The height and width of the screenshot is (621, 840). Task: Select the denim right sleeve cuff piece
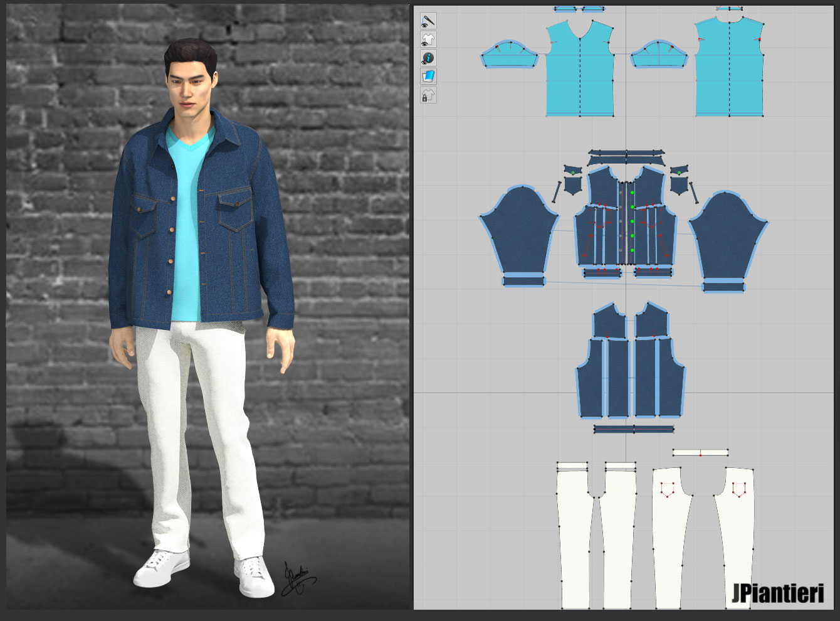click(x=723, y=286)
